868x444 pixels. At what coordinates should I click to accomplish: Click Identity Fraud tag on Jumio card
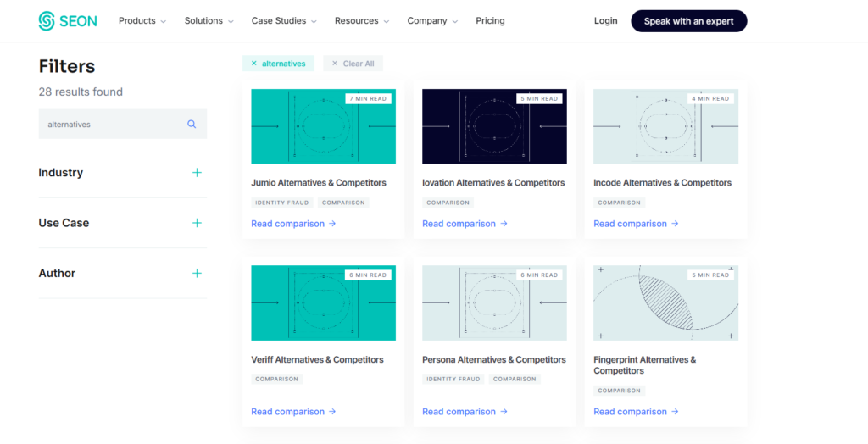tap(282, 203)
